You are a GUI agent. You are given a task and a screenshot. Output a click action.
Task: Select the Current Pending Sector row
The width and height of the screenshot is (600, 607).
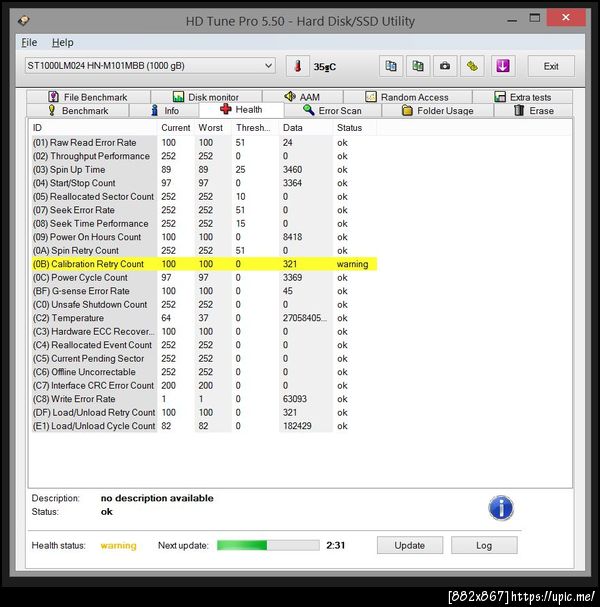[x=204, y=358]
